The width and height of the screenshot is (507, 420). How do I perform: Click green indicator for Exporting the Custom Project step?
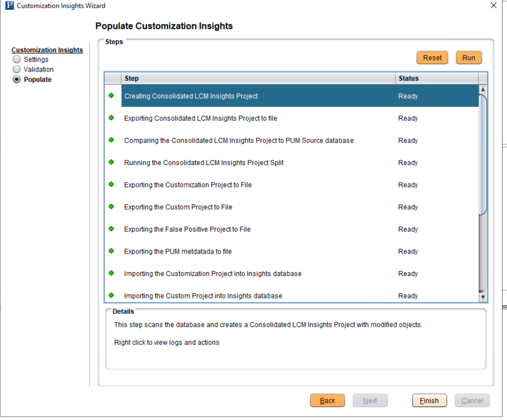coord(111,206)
